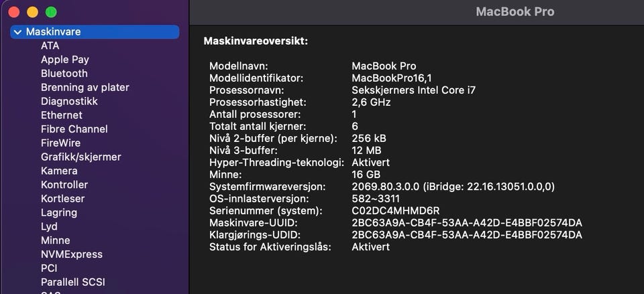The width and height of the screenshot is (644, 294).
Task: Open NVMExpress hardware entry
Action: coord(72,254)
